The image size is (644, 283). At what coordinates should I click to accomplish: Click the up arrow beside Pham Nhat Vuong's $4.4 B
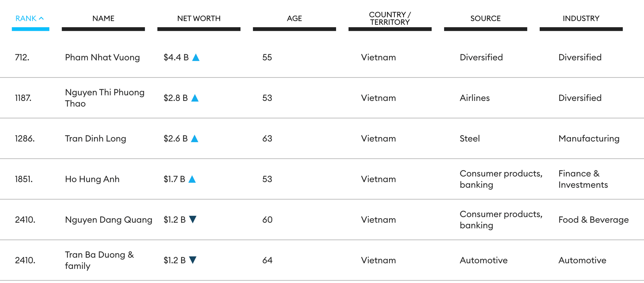[196, 58]
